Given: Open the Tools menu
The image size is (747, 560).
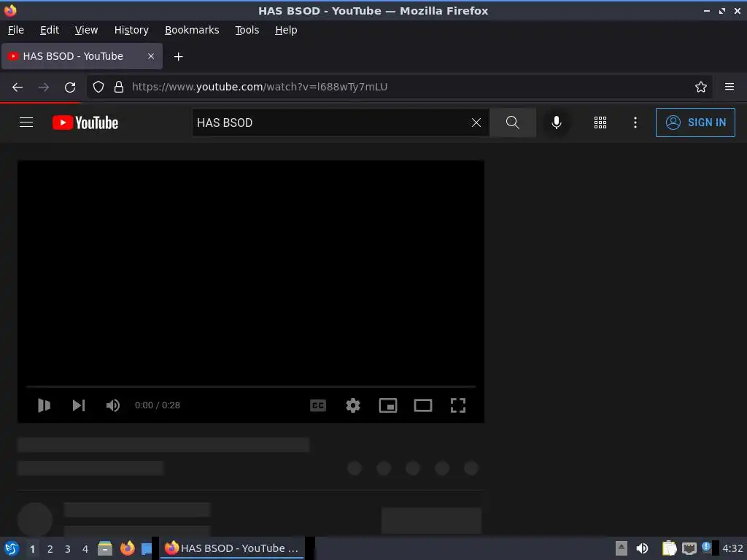Looking at the screenshot, I should tap(247, 30).
